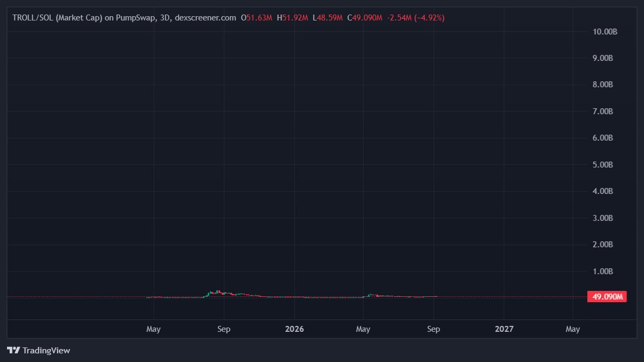Image resolution: width=644 pixels, height=362 pixels.
Task: Click the high value H51.92M
Action: (x=292, y=18)
